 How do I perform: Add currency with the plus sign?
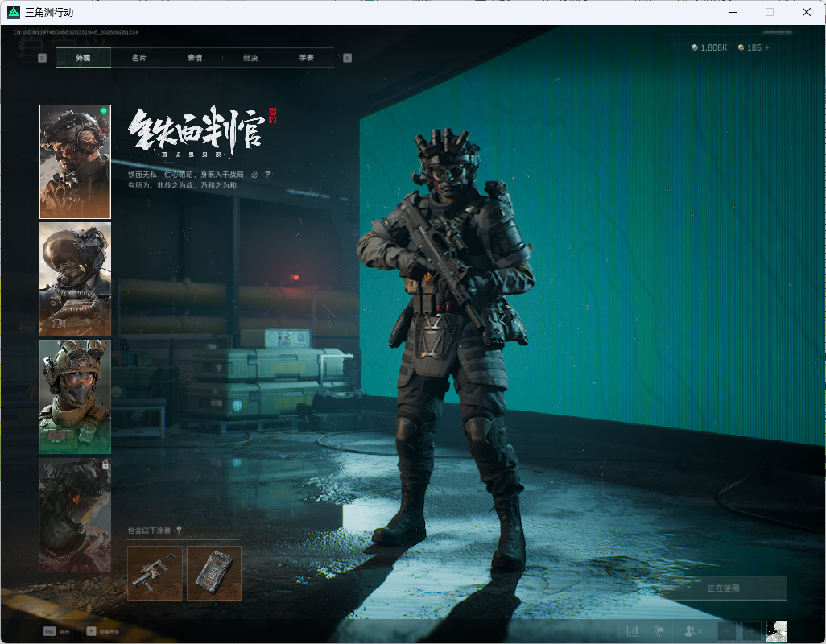[767, 47]
